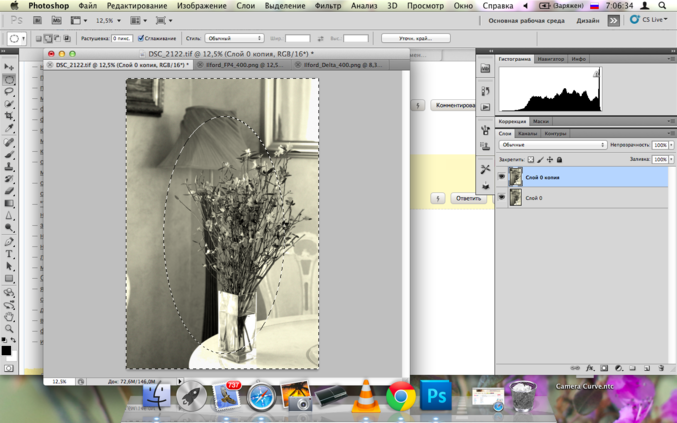The height and width of the screenshot is (423, 677).
Task: Click the Уточн. край button
Action: 415,38
